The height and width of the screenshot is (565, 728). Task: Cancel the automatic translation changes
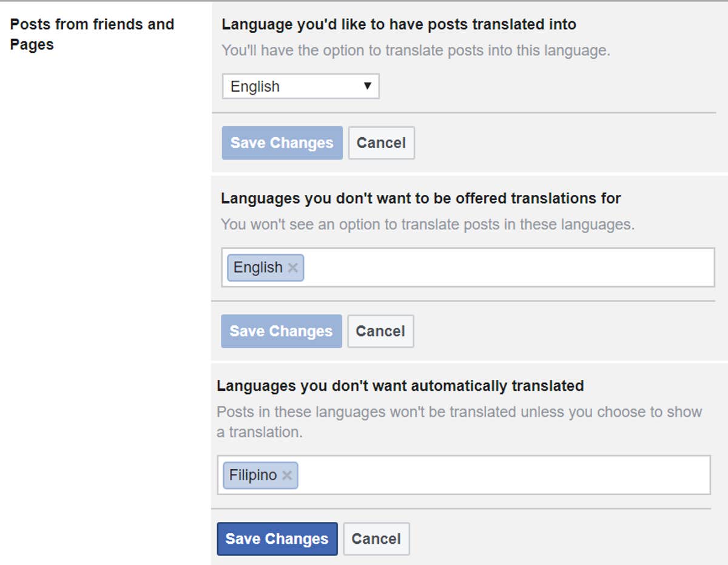(x=376, y=538)
